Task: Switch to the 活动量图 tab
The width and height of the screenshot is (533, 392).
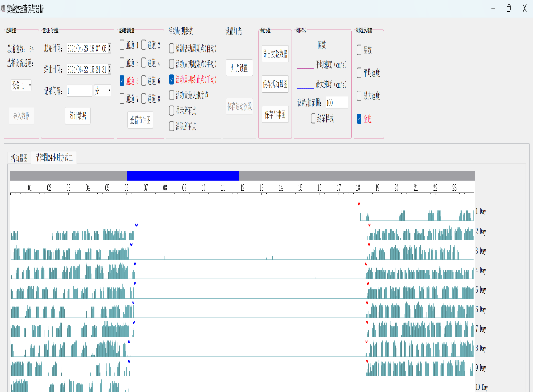Action: coord(19,158)
